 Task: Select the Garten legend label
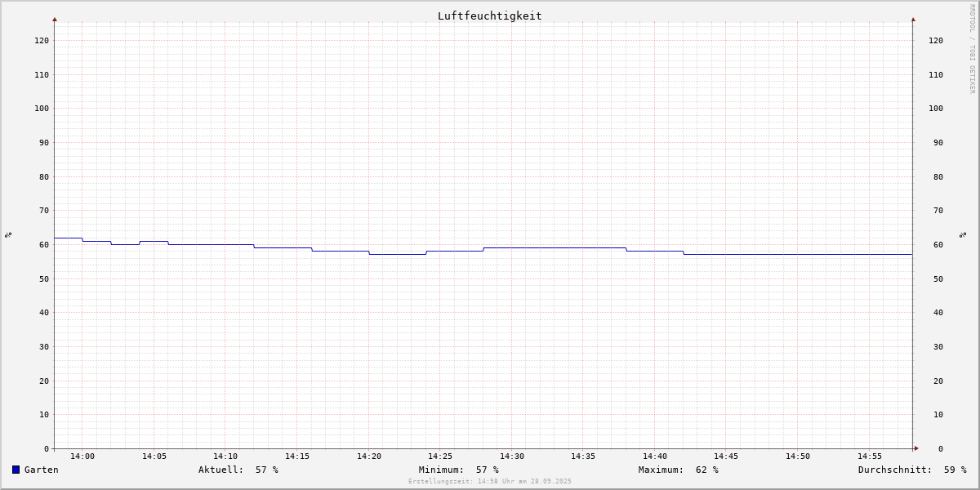pyautogui.click(x=42, y=470)
